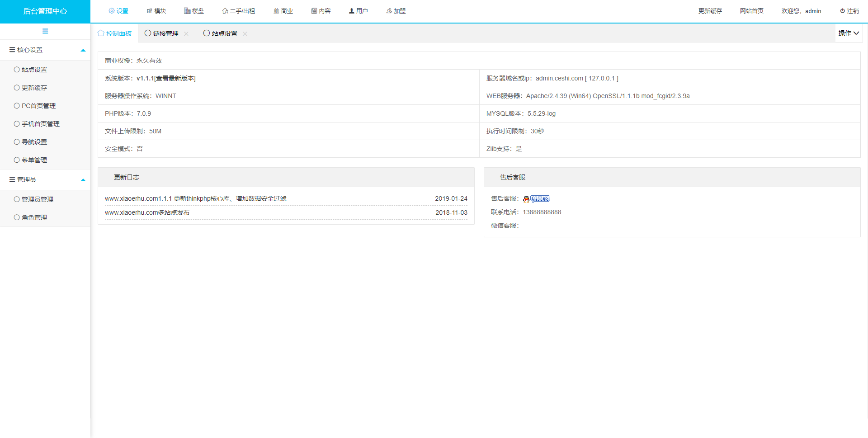Click the power icon next to 注销
This screenshot has width=868, height=438.
843,11
